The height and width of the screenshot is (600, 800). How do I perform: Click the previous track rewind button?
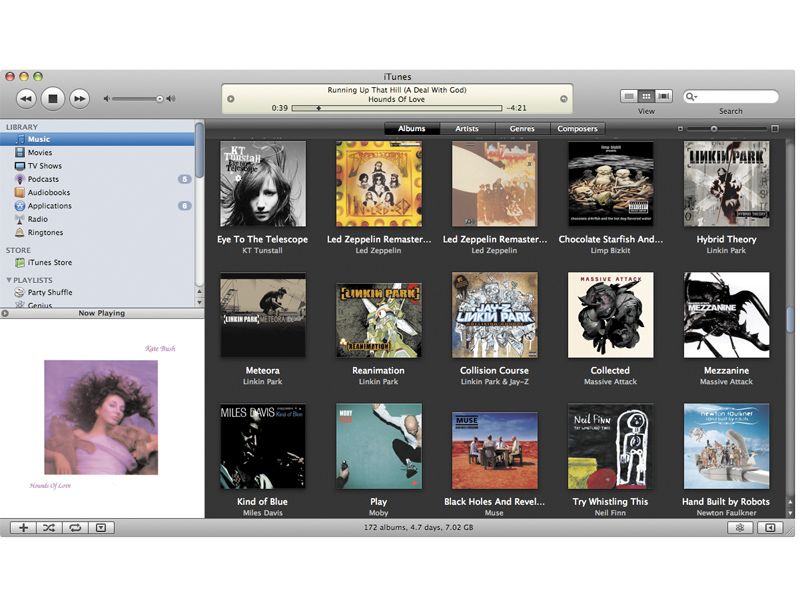click(x=26, y=98)
